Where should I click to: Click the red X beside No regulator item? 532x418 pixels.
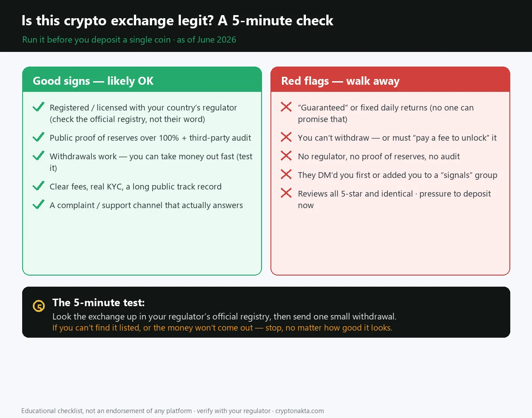point(286,156)
